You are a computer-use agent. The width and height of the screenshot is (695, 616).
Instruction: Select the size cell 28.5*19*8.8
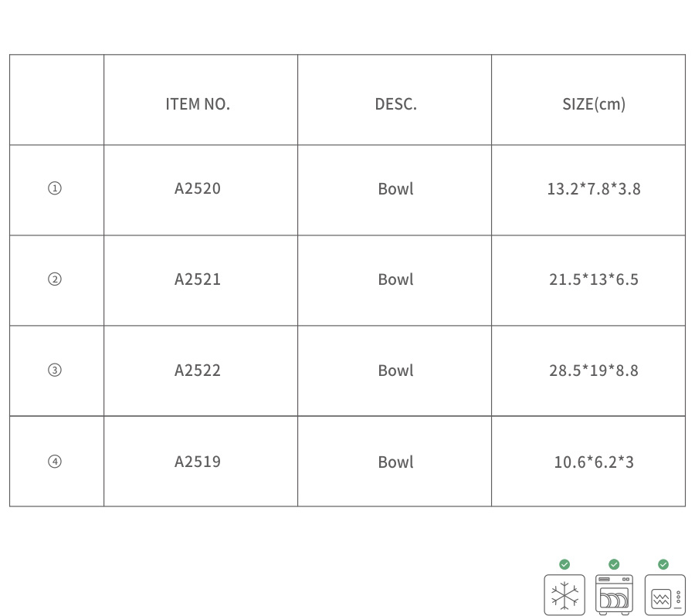pos(594,371)
